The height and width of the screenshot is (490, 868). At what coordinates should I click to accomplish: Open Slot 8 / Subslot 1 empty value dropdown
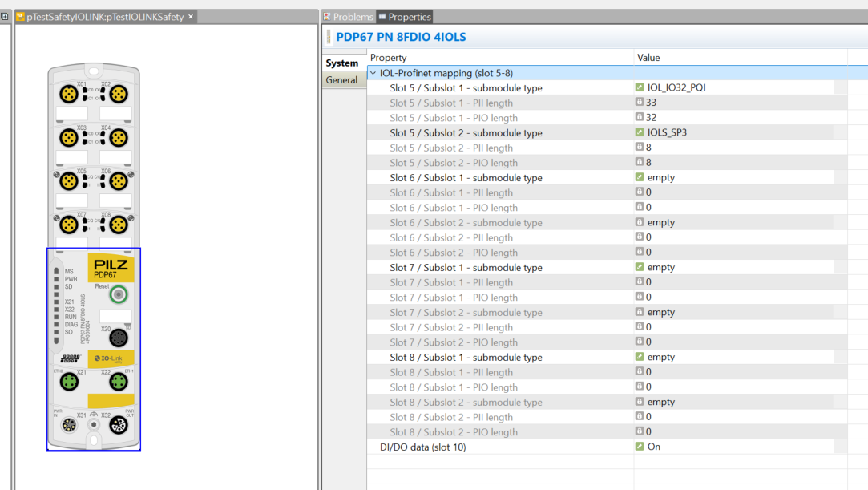coord(741,357)
